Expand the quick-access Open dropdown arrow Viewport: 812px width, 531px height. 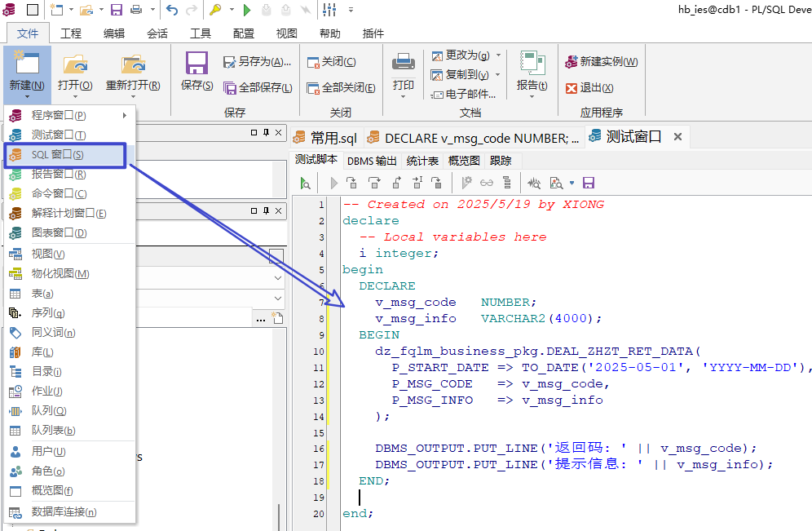[101, 9]
